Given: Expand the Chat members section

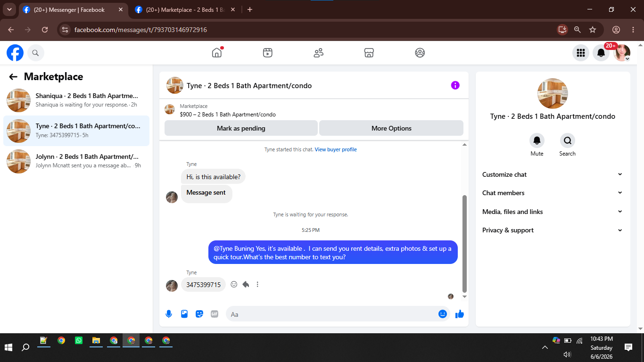Looking at the screenshot, I should pos(553,193).
